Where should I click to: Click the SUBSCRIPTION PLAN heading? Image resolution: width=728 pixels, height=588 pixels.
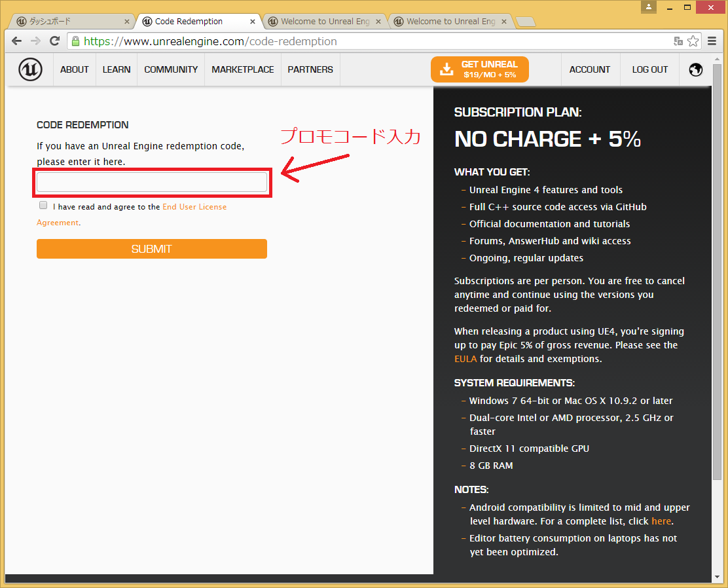pyautogui.click(x=518, y=112)
